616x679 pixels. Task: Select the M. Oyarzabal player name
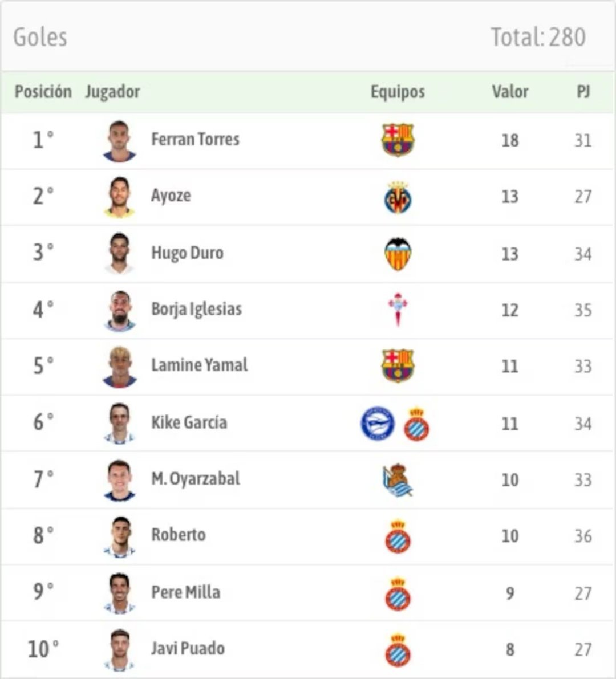tap(196, 479)
